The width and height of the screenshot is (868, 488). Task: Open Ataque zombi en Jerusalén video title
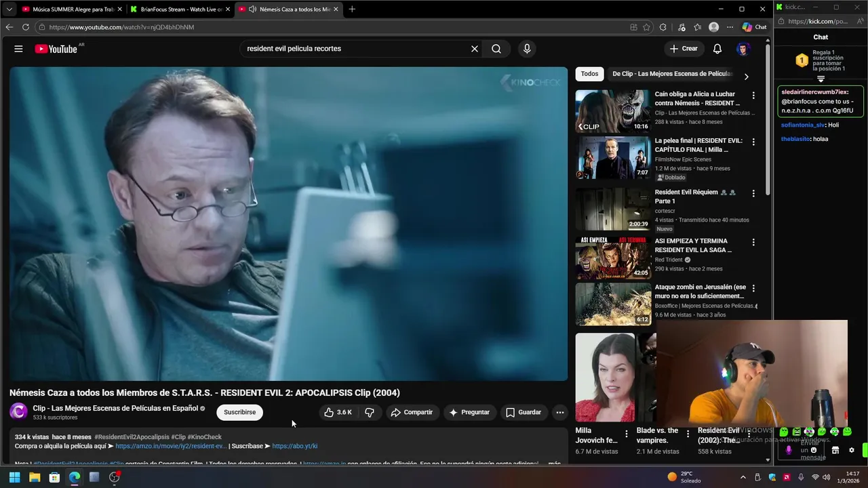700,291
